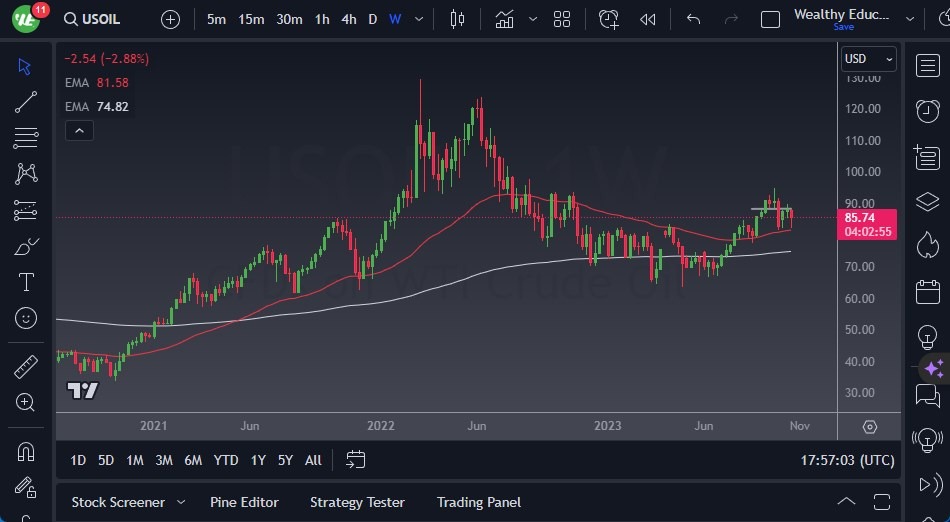Toggle the magnet snap mode
The width and height of the screenshot is (950, 522).
[26, 452]
